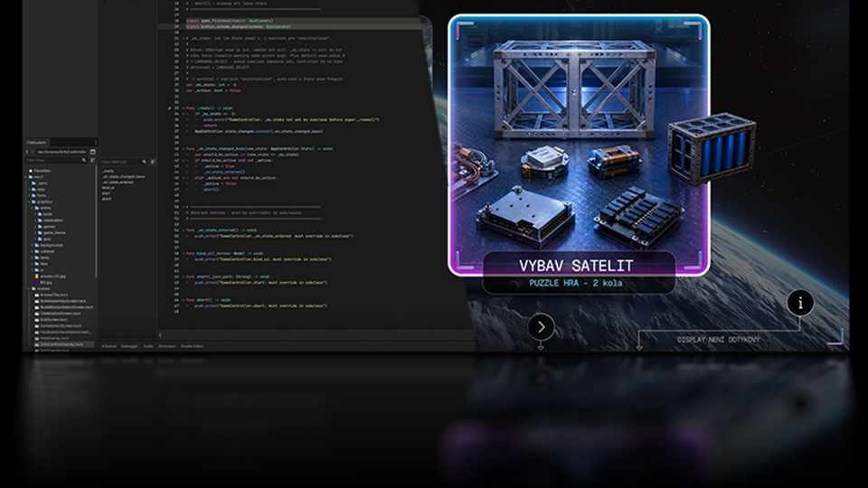Expand the backgrounds folder
The width and height of the screenshot is (868, 488).
point(33,245)
